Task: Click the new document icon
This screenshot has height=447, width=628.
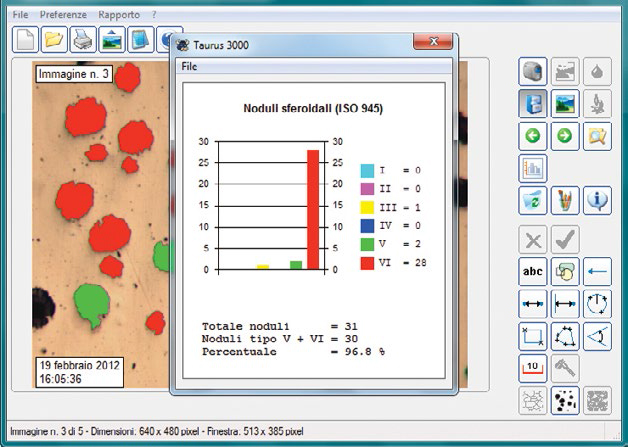Action: coord(25,40)
